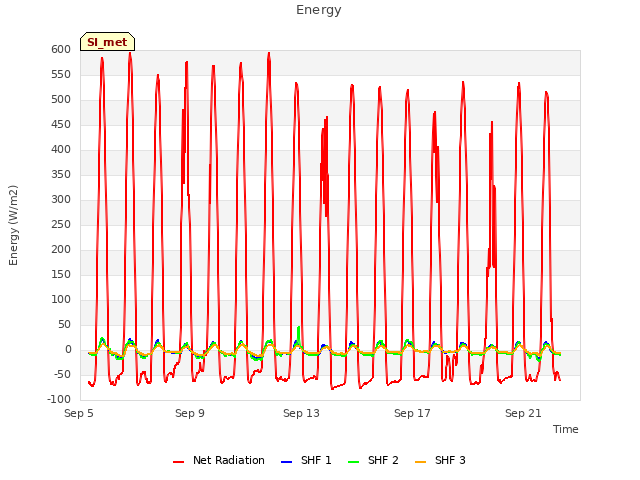The image size is (640, 480).
Task: Toggle SHF 2 series in the legend
Action: tap(373, 460)
